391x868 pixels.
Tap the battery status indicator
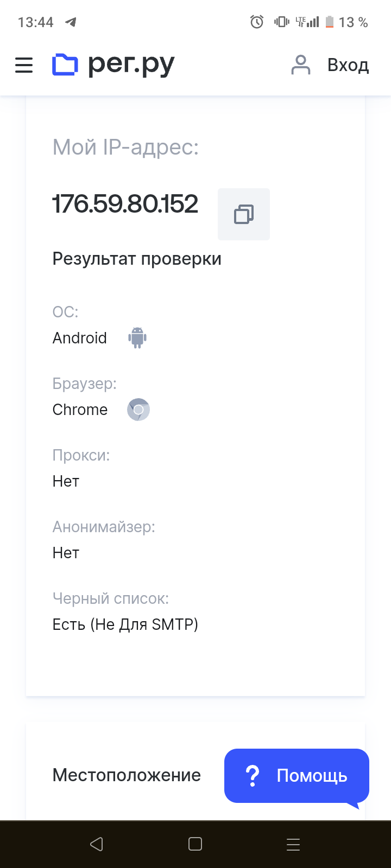pyautogui.click(x=330, y=22)
